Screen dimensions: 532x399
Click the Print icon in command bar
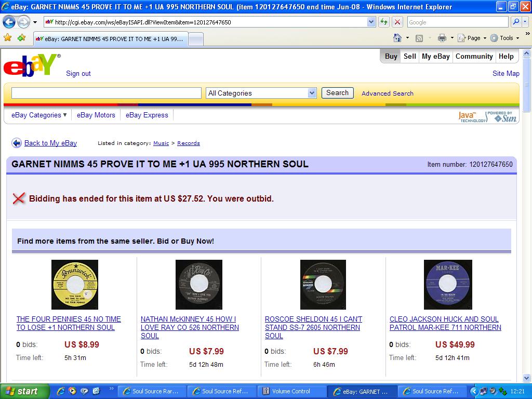click(442, 38)
